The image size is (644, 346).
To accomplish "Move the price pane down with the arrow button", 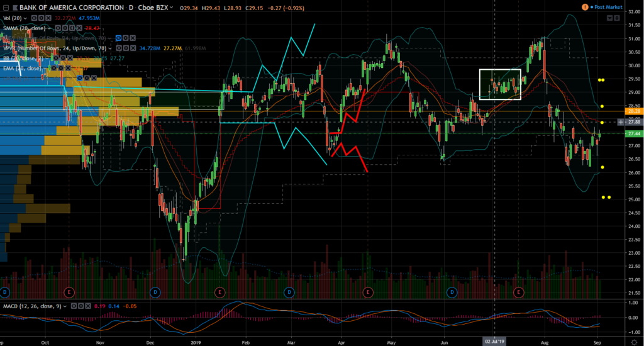I will click(x=610, y=18).
